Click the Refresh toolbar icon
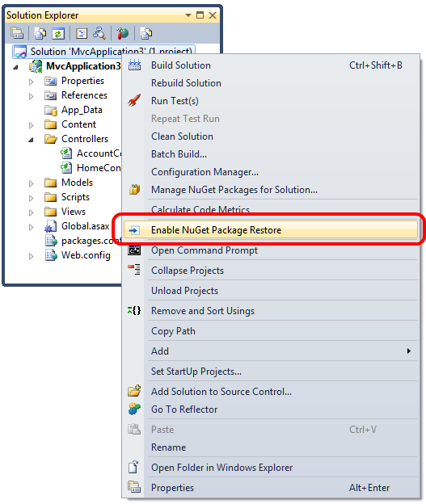The width and height of the screenshot is (426, 504). point(58,33)
